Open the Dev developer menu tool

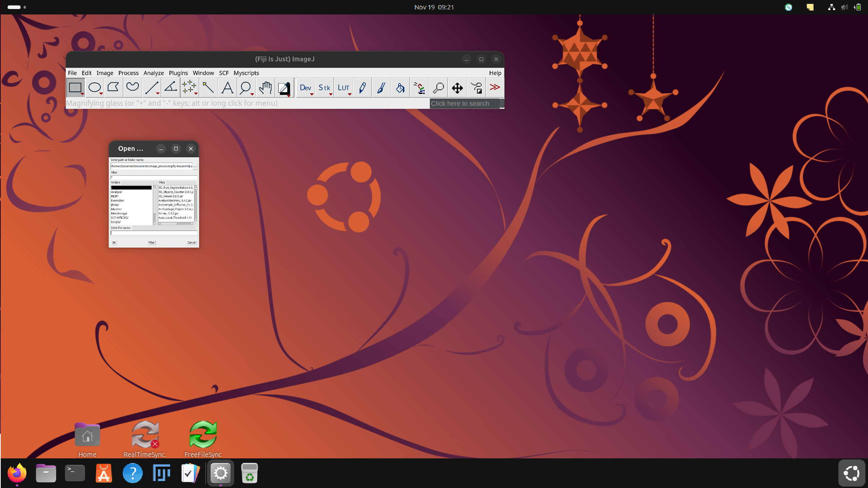305,88
